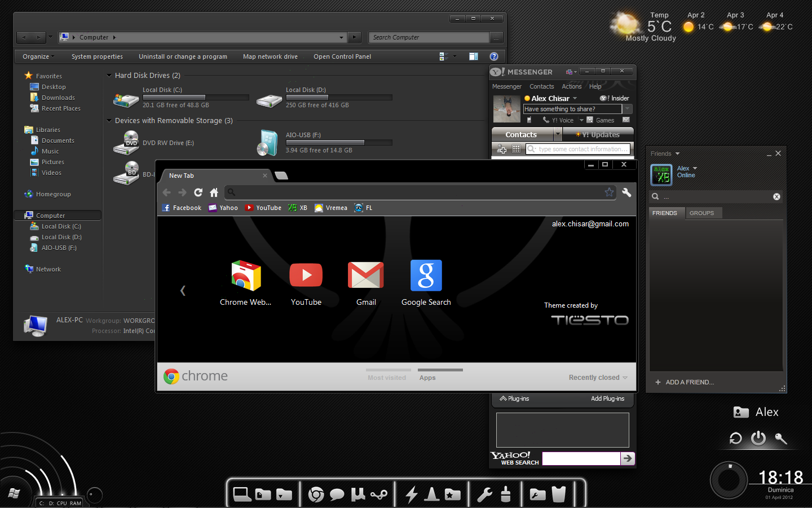Open Chrome's wrench settings menu
Screen dimensions: 812x508
click(x=626, y=192)
